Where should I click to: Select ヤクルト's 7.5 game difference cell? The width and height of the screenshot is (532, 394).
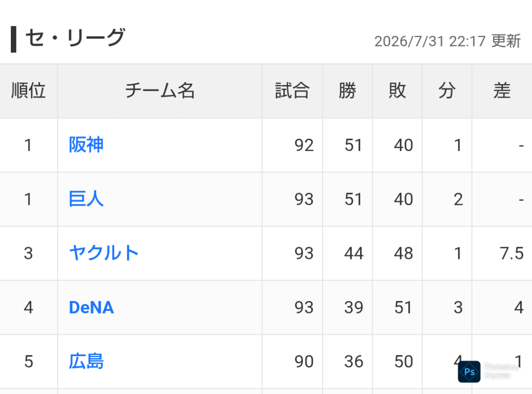coord(502,253)
